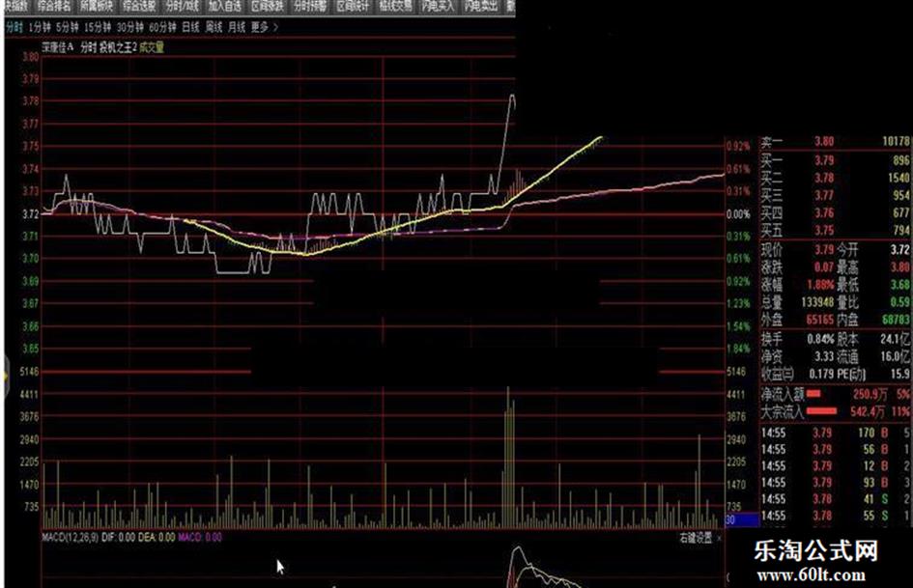Screen dimensions: 913x588
Task: Switch view with 分时/K线 button
Action: coord(183,7)
